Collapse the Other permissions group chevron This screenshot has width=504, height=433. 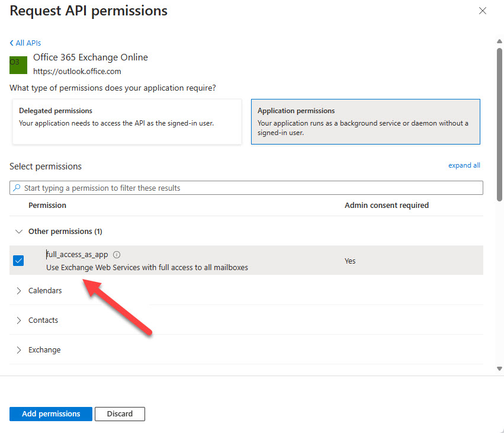(19, 232)
